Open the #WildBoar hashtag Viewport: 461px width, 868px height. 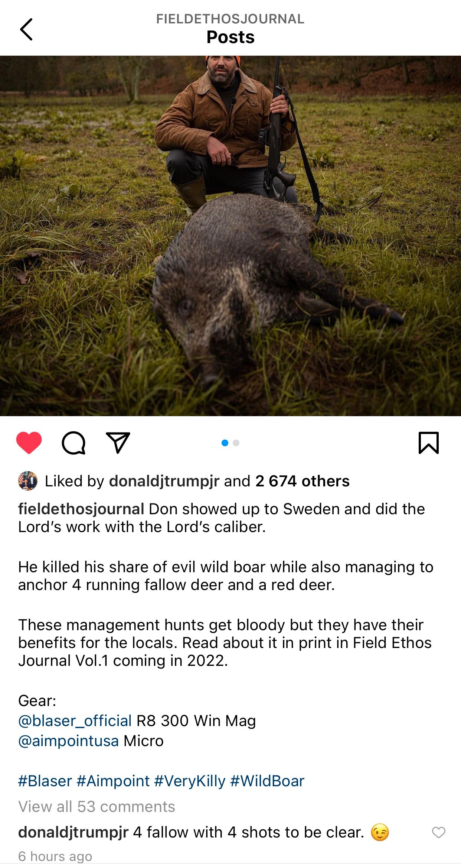pos(267,781)
